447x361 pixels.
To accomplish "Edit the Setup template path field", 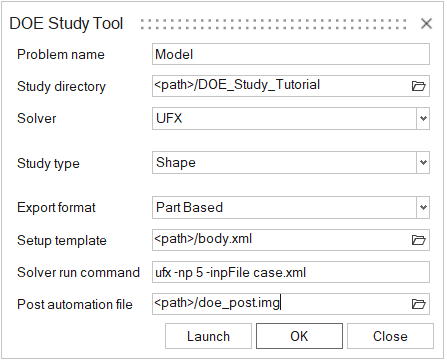I will [x=282, y=240].
